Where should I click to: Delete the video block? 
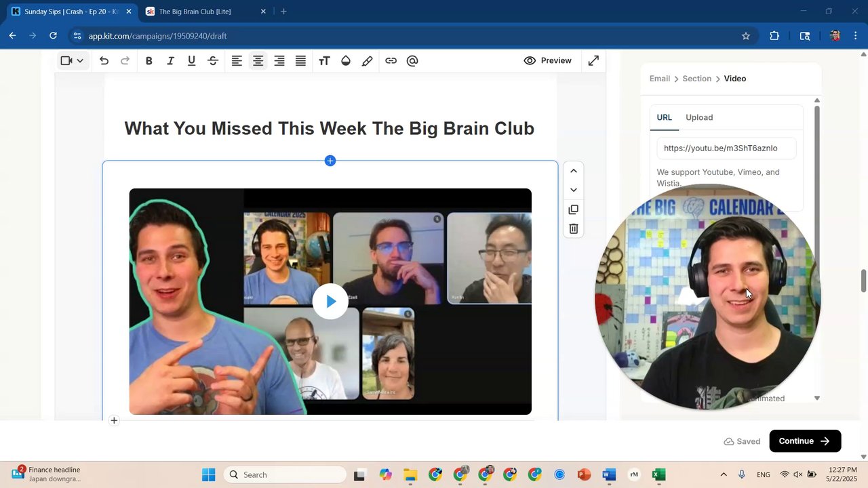click(x=573, y=229)
